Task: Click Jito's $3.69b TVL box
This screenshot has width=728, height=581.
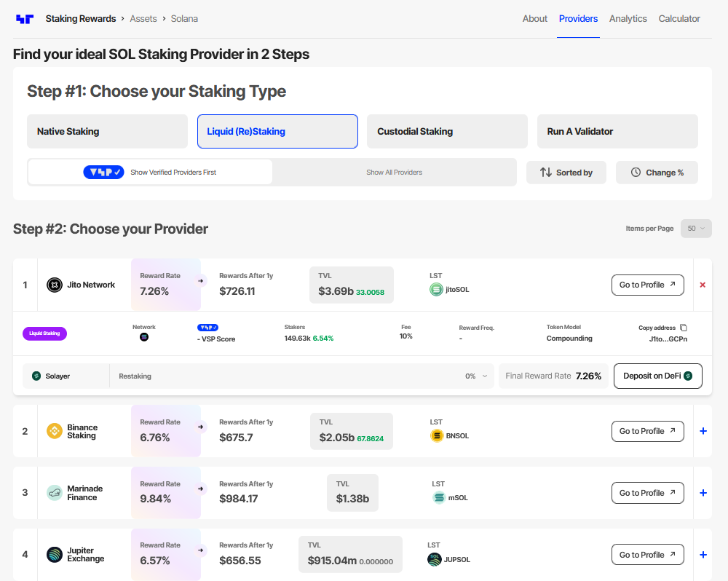Action: [x=352, y=285]
